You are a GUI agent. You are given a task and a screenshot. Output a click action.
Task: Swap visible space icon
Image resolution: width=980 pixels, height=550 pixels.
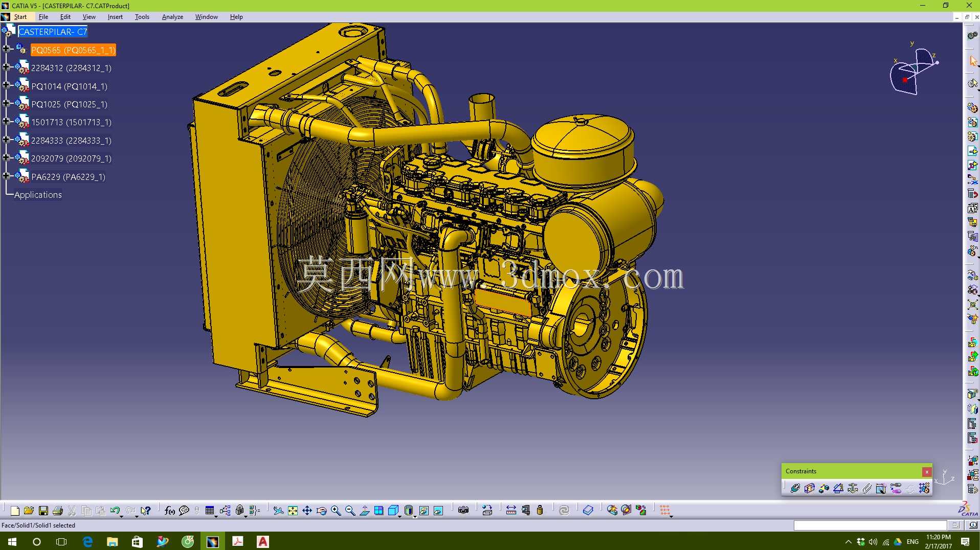438,510
